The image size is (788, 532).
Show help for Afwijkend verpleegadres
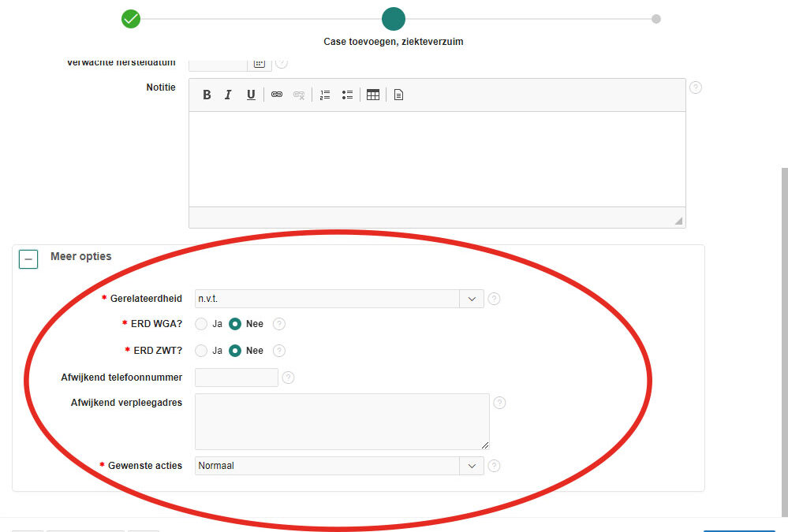(499, 403)
